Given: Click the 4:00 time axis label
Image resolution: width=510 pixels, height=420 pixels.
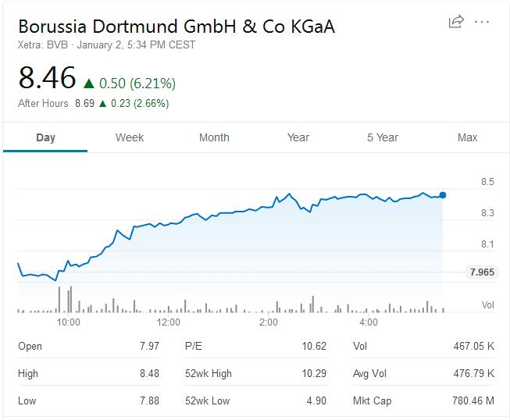Looking at the screenshot, I should (368, 322).
